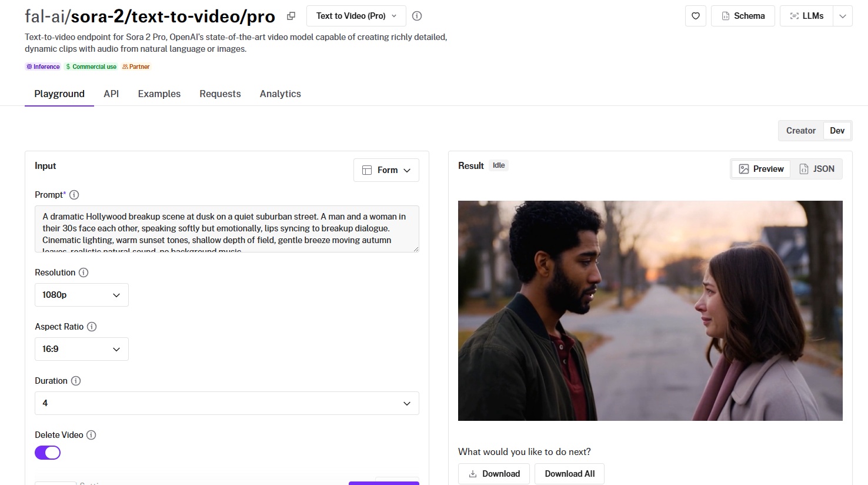Click the heart favorite icon
Image resolution: width=868 pixels, height=485 pixels.
[695, 16]
